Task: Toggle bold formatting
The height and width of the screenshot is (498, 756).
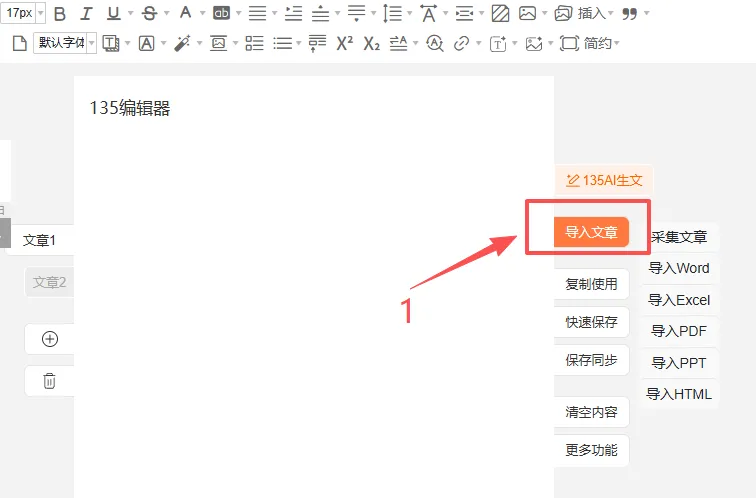Action: click(x=60, y=13)
